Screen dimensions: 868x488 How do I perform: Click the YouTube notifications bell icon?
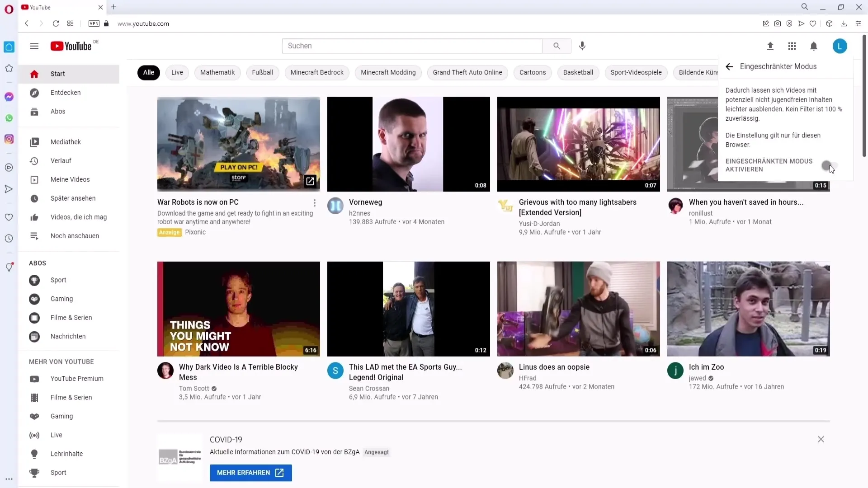(813, 46)
